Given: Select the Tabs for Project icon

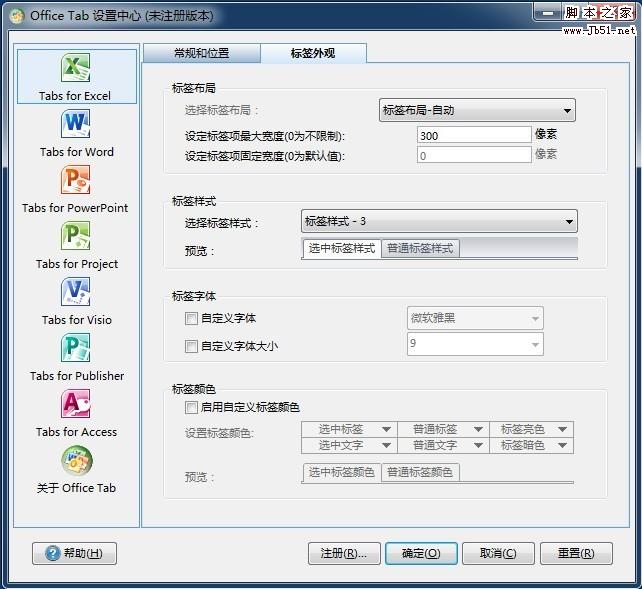Looking at the screenshot, I should point(76,236).
